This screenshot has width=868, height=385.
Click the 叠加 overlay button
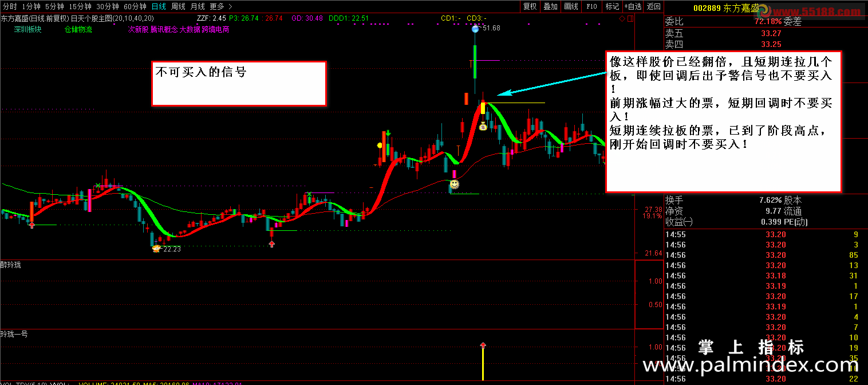pyautogui.click(x=550, y=6)
